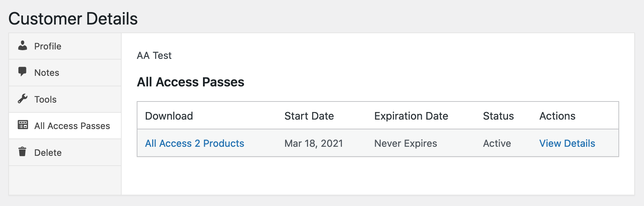Click the Download column header

(x=169, y=116)
